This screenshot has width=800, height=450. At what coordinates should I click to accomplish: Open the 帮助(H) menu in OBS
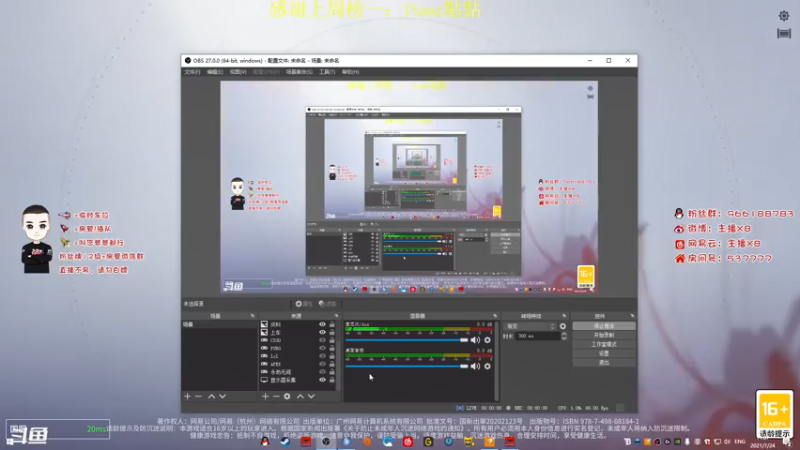351,72
